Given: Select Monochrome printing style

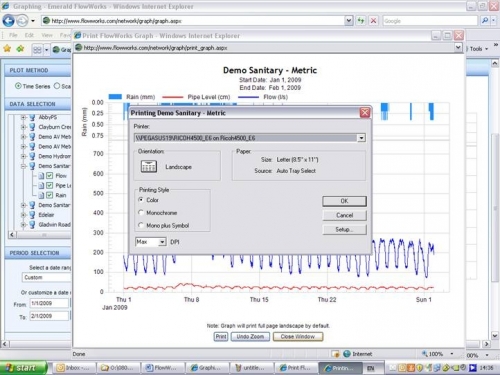Looking at the screenshot, I should tap(141, 212).
